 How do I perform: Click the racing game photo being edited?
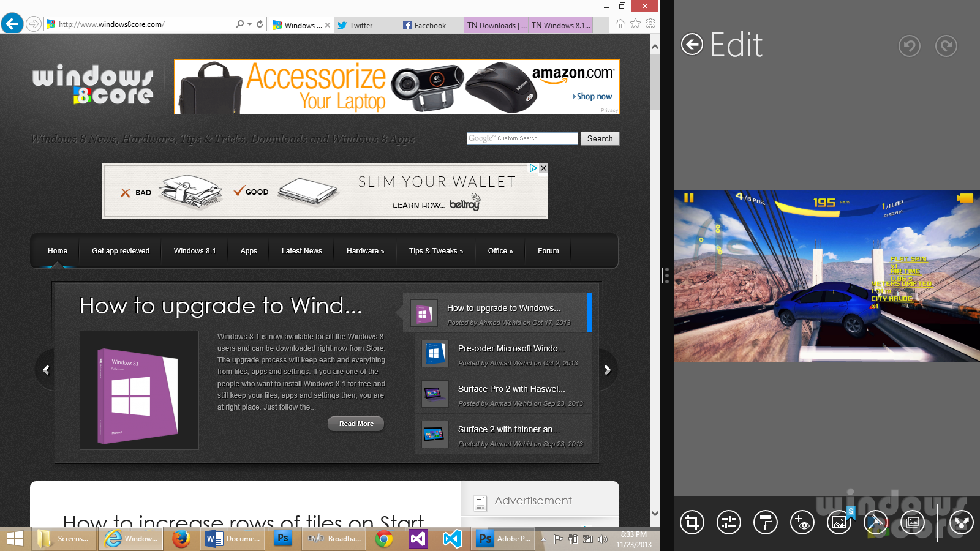(x=827, y=275)
